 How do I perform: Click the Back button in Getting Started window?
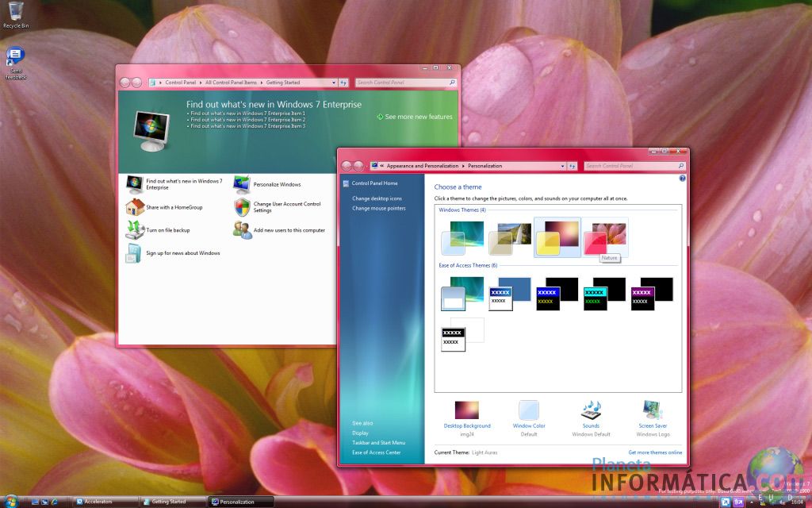tap(124, 83)
